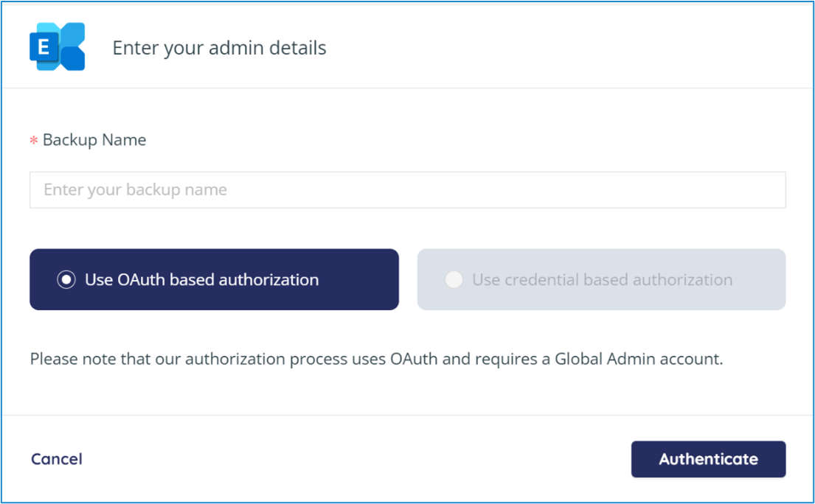The width and height of the screenshot is (815, 504).
Task: Select the credential based authorization radio button
Action: pyautogui.click(x=454, y=280)
